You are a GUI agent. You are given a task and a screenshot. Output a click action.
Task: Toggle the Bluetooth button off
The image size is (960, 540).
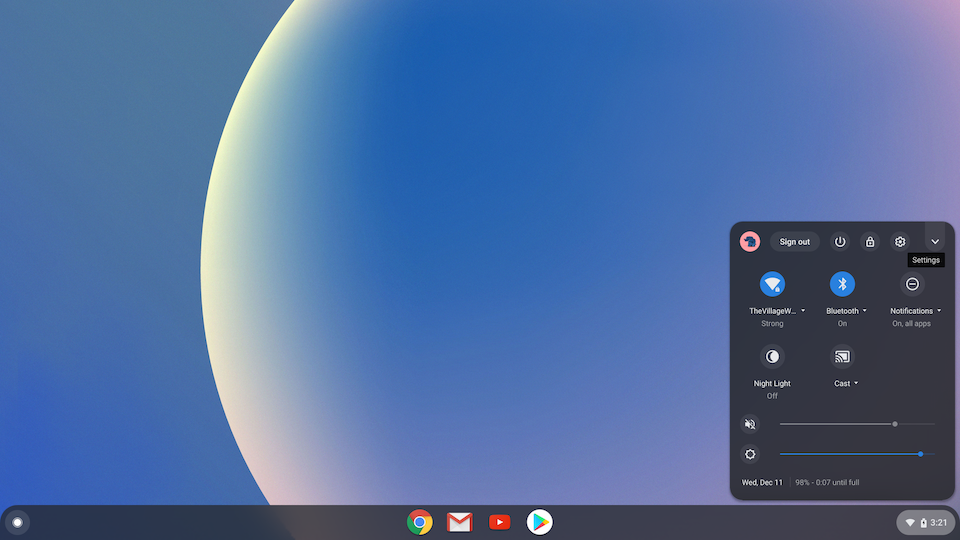(x=842, y=284)
